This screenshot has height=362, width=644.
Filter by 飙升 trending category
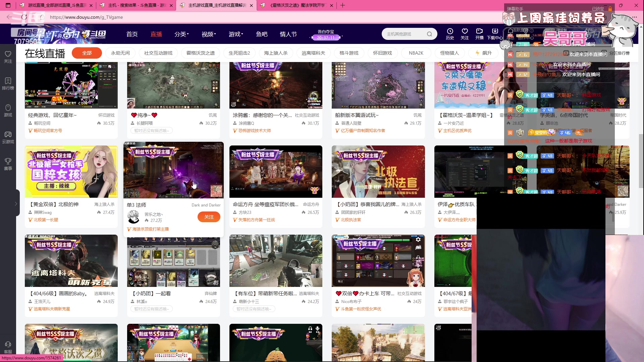[x=483, y=53]
